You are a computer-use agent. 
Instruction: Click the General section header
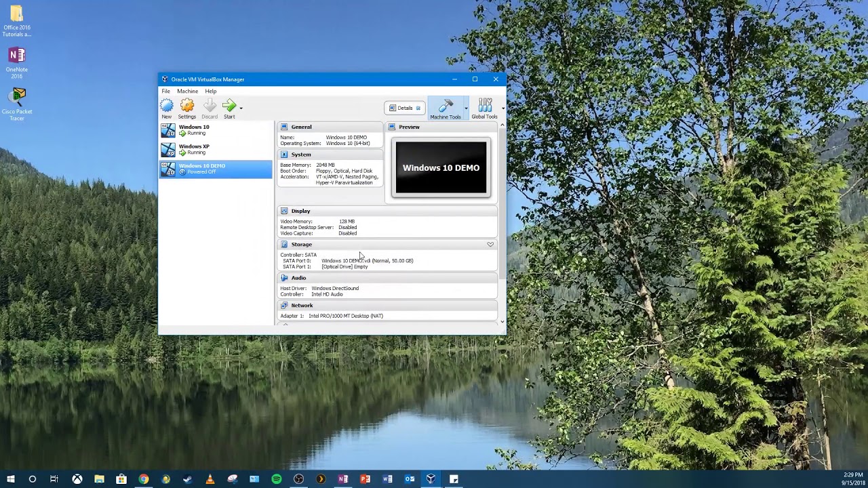(330, 127)
